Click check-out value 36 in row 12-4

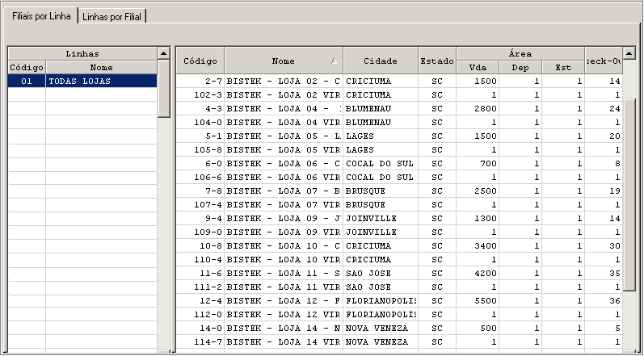point(604,301)
